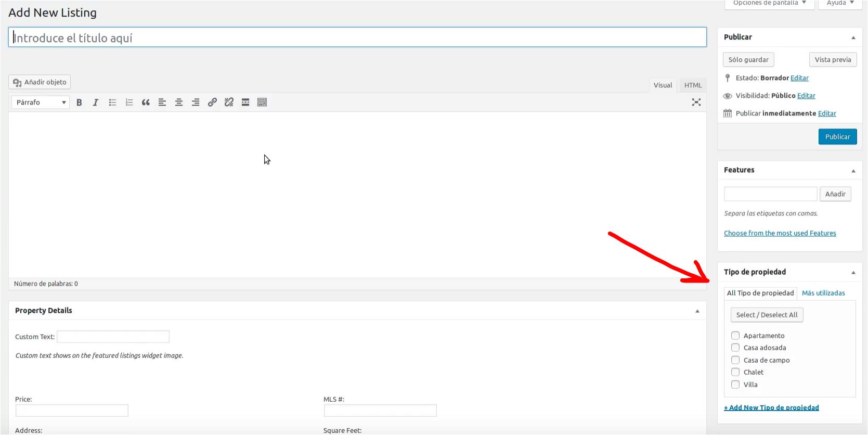Switch to the Visual editor tab
The height and width of the screenshot is (435, 868).
(663, 85)
